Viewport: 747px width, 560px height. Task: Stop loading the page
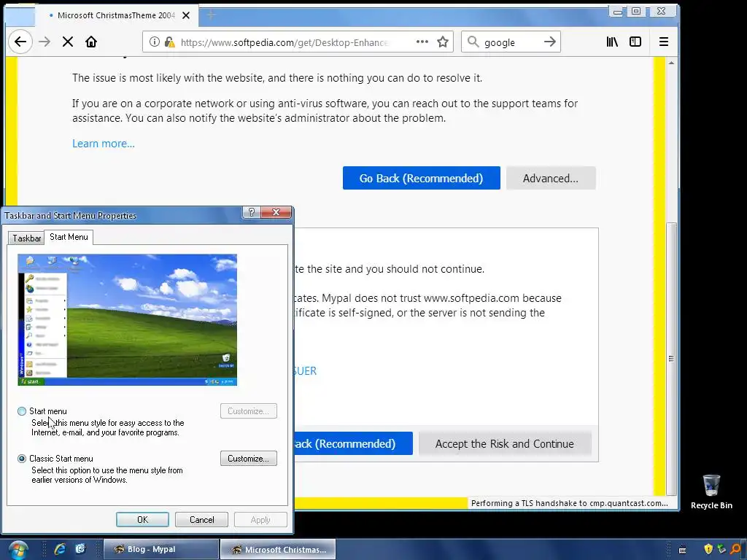(68, 42)
